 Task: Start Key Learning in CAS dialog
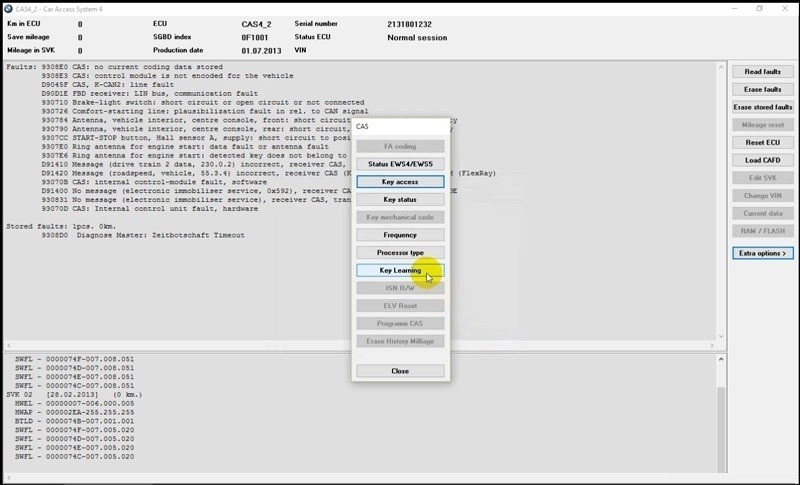coord(400,270)
